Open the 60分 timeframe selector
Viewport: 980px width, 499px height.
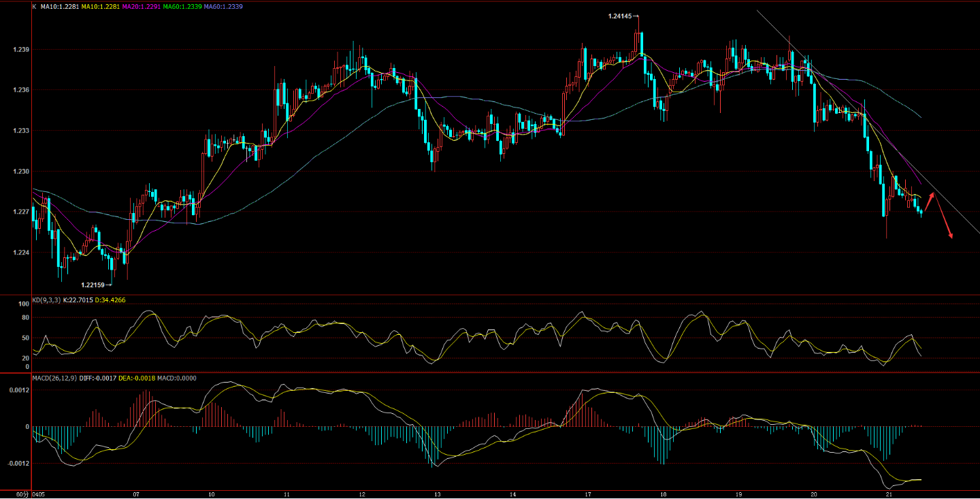tap(22, 494)
